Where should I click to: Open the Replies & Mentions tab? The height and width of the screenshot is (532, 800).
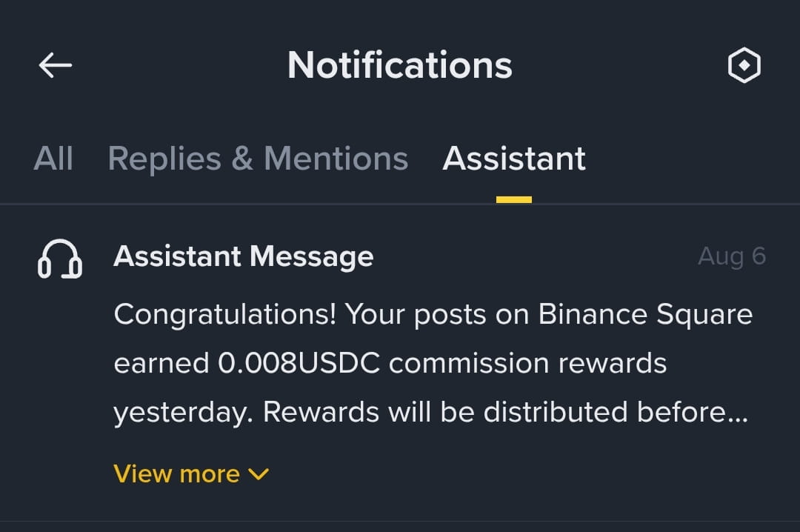pos(259,159)
